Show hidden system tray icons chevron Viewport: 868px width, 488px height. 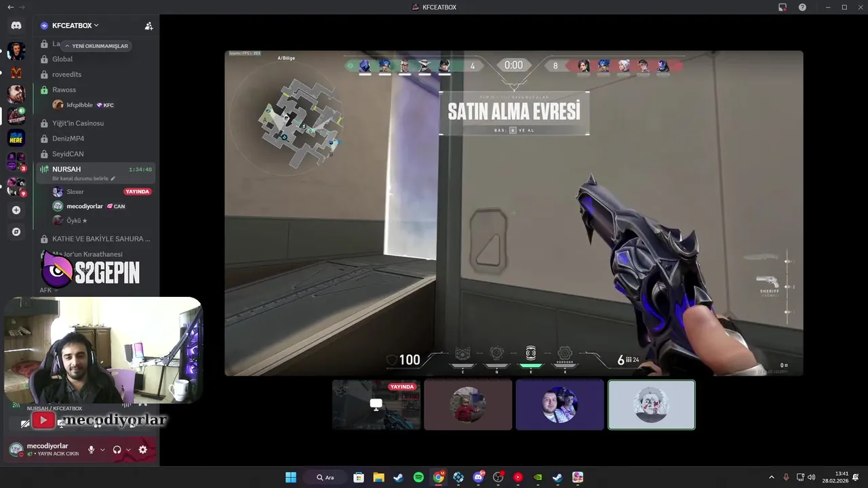click(x=771, y=477)
